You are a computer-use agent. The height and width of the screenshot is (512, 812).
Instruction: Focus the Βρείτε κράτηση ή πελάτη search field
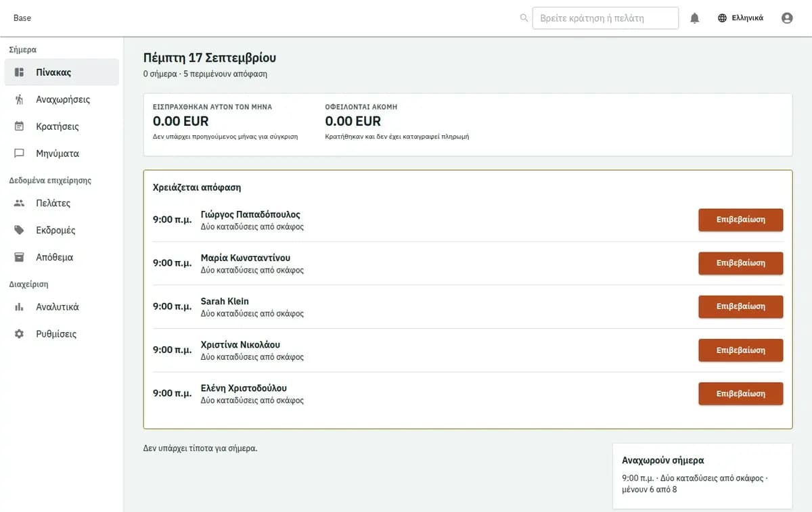coord(606,18)
